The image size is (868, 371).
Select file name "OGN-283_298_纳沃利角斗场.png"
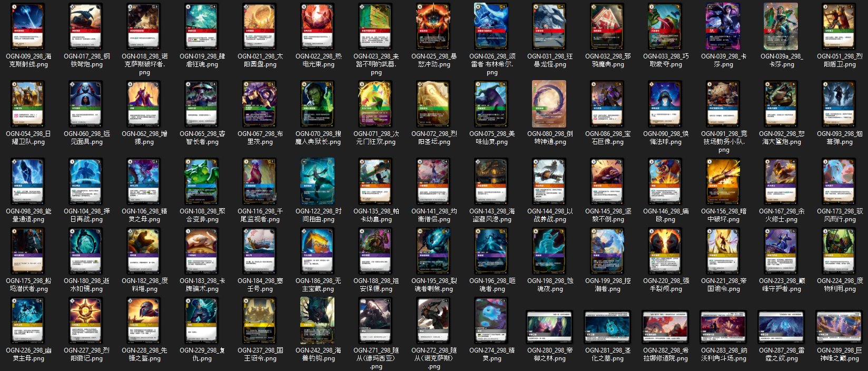pyautogui.click(x=724, y=354)
